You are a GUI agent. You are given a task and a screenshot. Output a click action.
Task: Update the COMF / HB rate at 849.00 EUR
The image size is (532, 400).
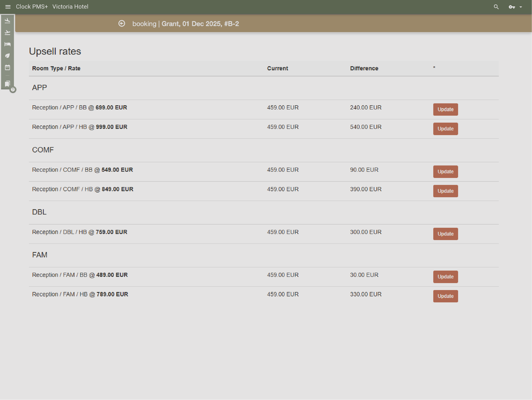(x=445, y=191)
